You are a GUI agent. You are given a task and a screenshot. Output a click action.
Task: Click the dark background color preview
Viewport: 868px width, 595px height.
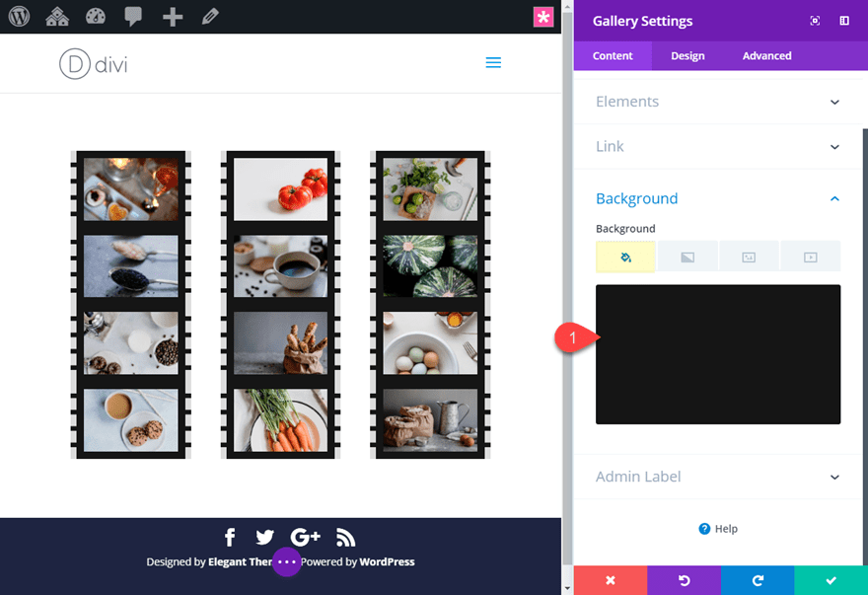point(718,354)
